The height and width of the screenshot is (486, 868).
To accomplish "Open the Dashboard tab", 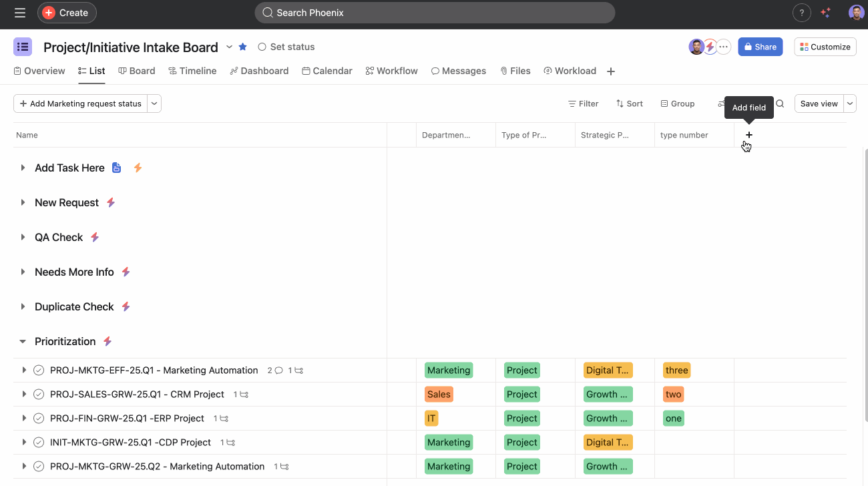I will (259, 71).
